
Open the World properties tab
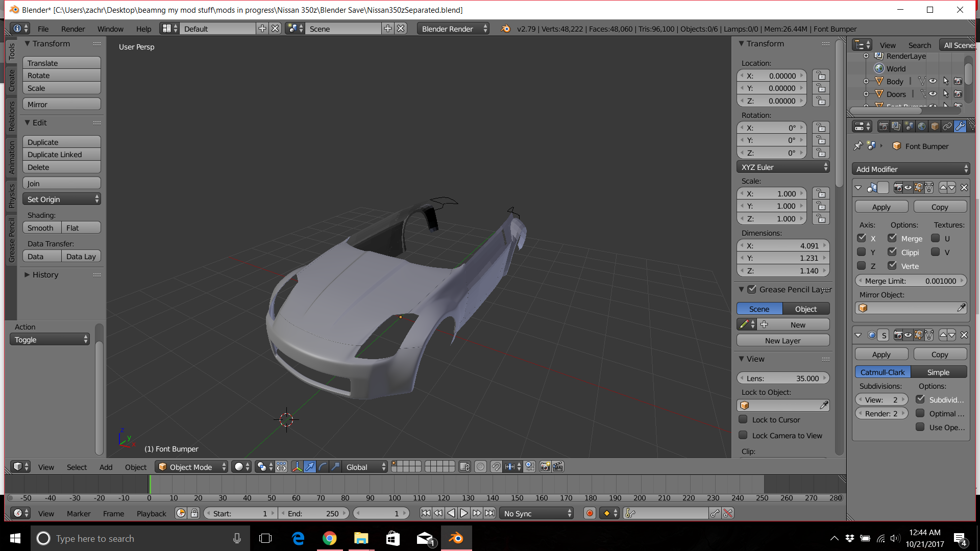coord(922,126)
